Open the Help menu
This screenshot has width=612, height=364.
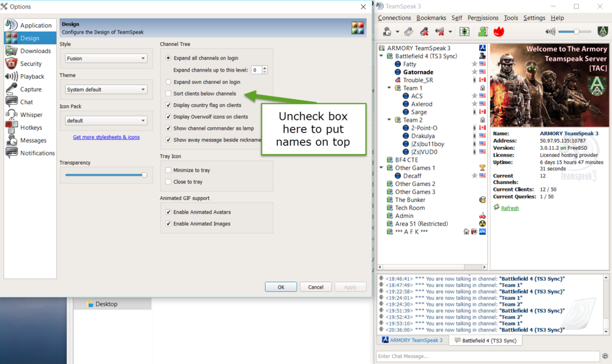pyautogui.click(x=557, y=18)
